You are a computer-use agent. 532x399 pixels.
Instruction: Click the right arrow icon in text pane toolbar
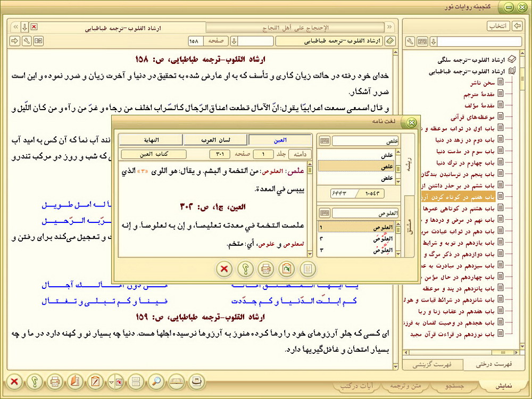14,41
